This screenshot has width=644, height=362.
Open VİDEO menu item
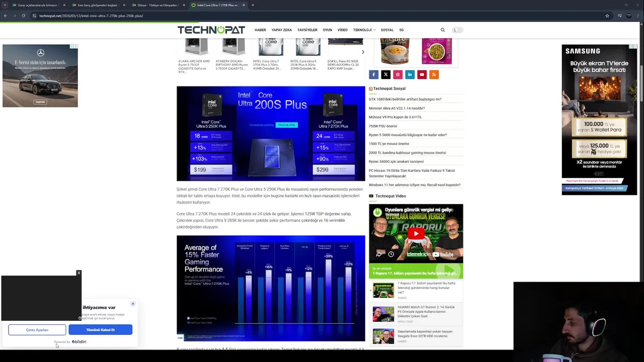point(343,30)
